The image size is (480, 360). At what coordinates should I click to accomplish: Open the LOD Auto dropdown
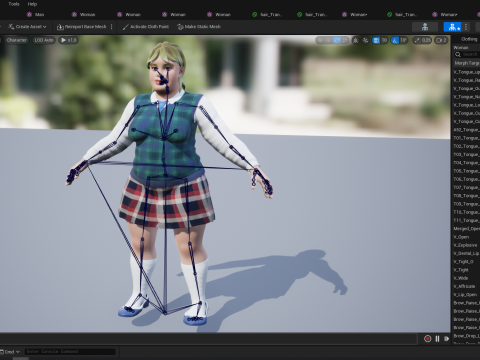point(44,40)
